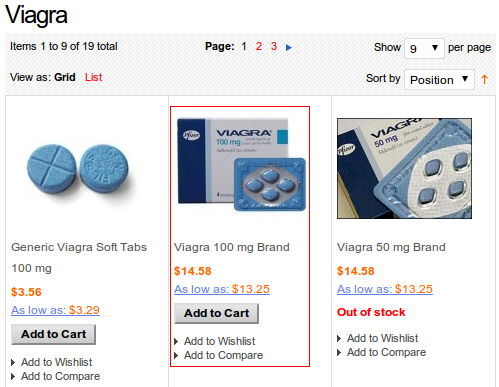This screenshot has width=499, height=387.
Task: Go to page 2
Action: tap(259, 46)
